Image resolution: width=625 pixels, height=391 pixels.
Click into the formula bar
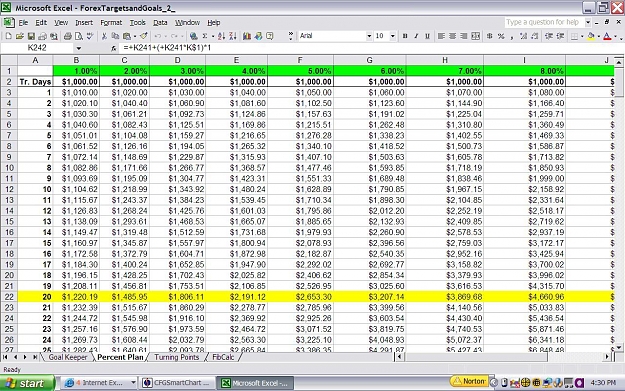pos(371,48)
